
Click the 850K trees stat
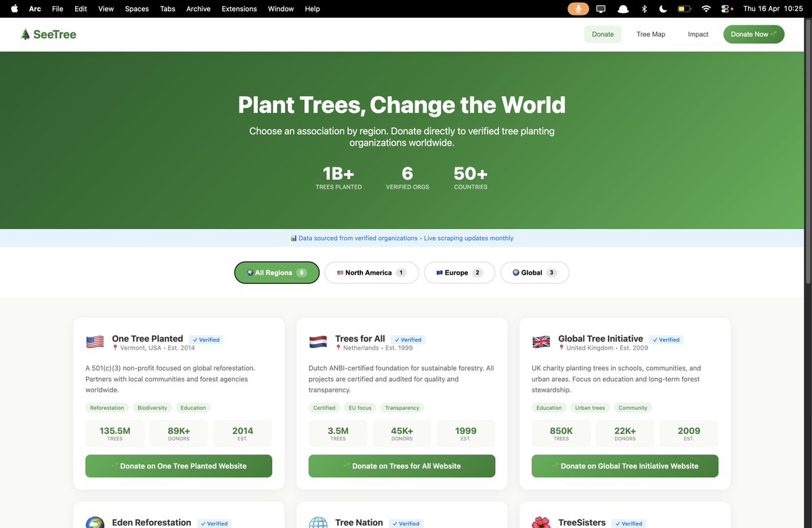[561, 434]
